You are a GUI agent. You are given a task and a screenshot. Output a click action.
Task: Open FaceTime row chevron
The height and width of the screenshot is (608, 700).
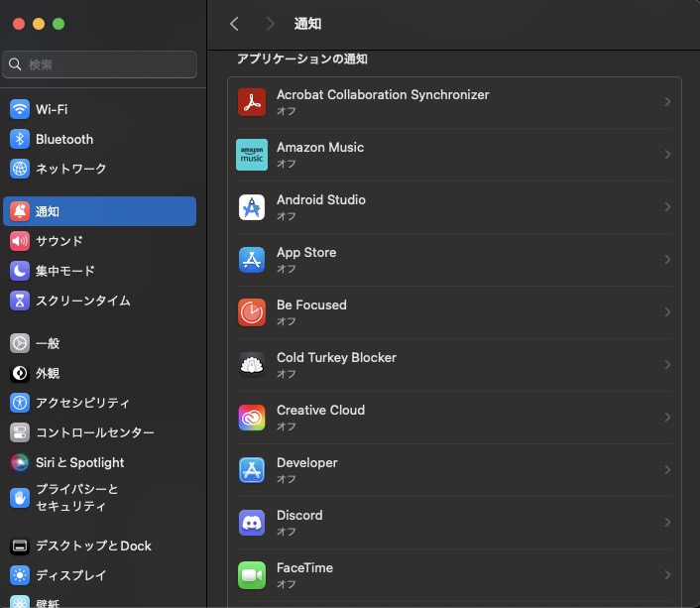pyautogui.click(x=667, y=575)
